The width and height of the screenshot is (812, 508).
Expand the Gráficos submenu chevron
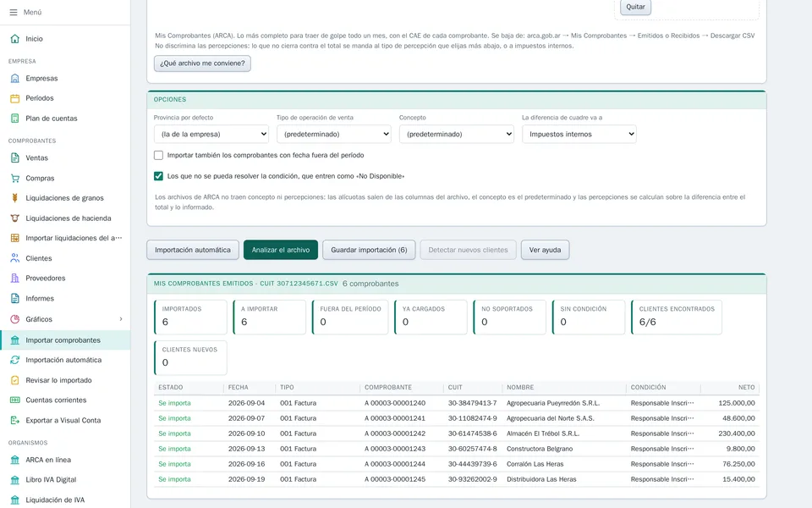click(x=121, y=319)
